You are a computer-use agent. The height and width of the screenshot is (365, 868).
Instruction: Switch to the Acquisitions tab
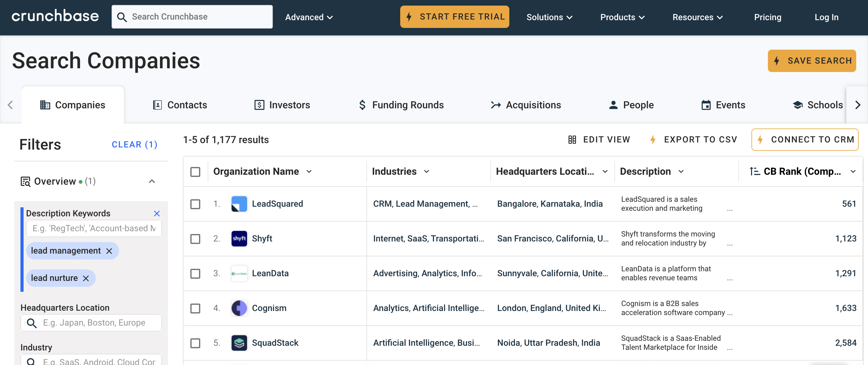pyautogui.click(x=526, y=105)
